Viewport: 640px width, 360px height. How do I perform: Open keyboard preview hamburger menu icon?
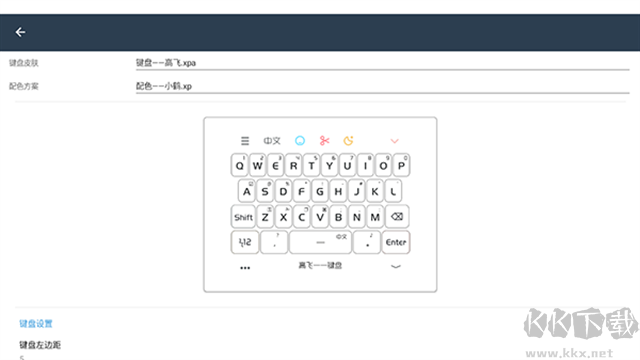[245, 141]
